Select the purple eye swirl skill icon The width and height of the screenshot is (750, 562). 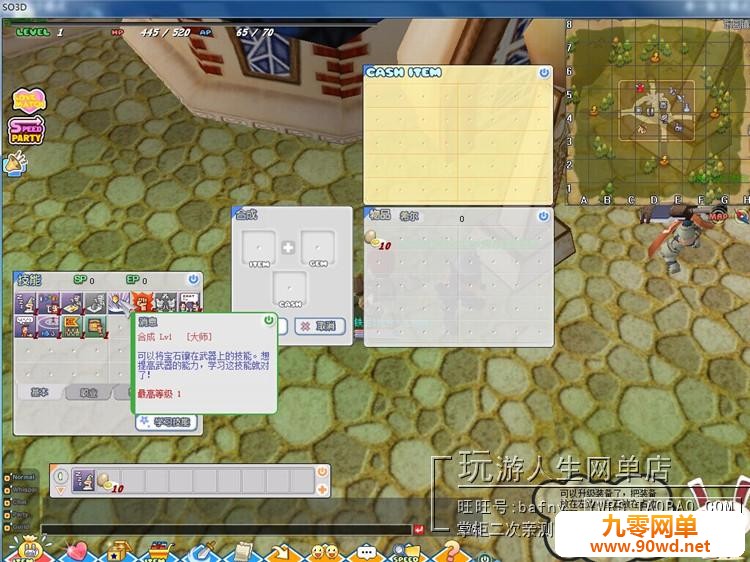click(x=48, y=326)
